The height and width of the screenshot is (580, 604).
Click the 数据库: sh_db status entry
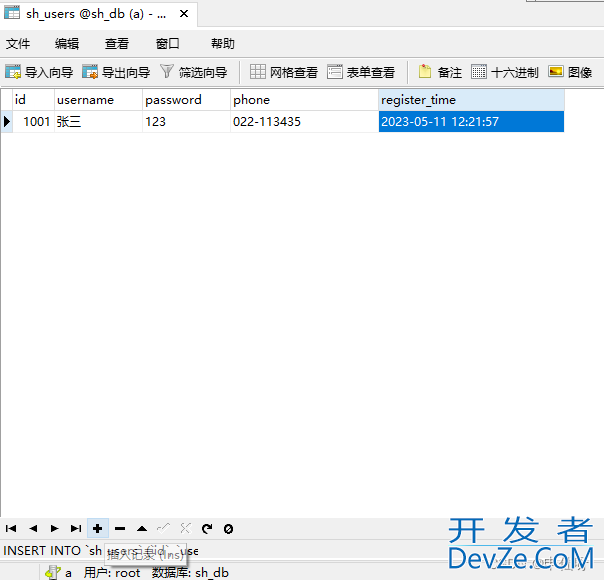(190, 573)
